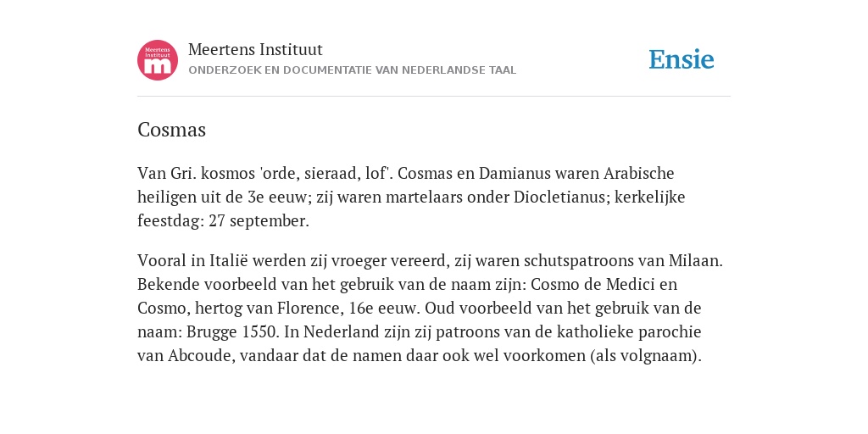Click the Cosmas heading

(x=171, y=130)
